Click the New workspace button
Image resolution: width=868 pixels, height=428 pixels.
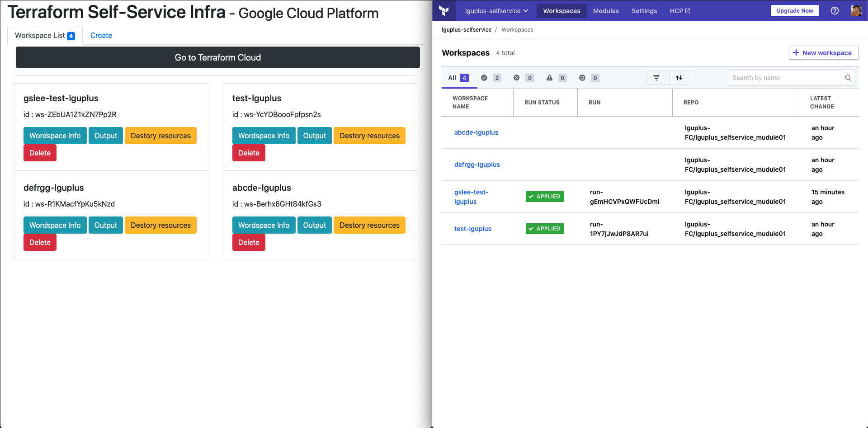point(823,53)
